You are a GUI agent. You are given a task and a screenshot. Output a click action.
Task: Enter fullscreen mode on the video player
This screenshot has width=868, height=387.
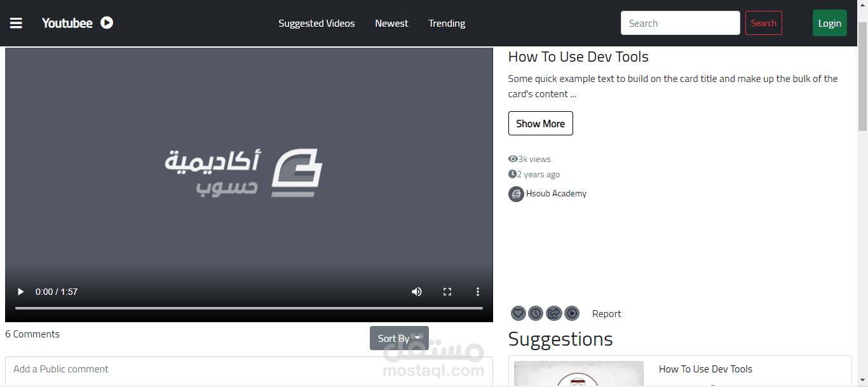coord(447,292)
